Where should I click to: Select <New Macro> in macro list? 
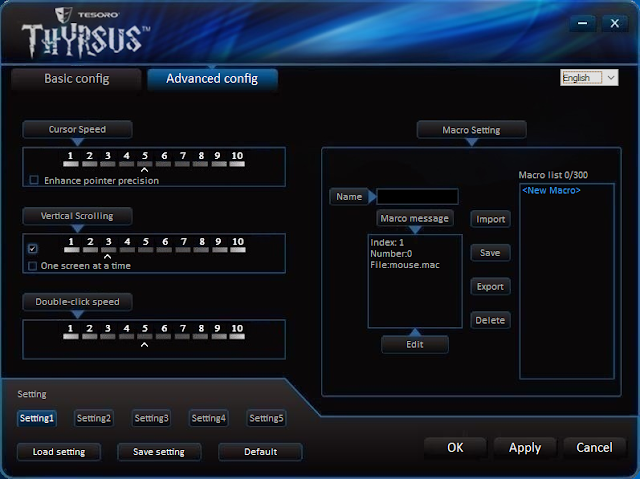click(x=551, y=191)
